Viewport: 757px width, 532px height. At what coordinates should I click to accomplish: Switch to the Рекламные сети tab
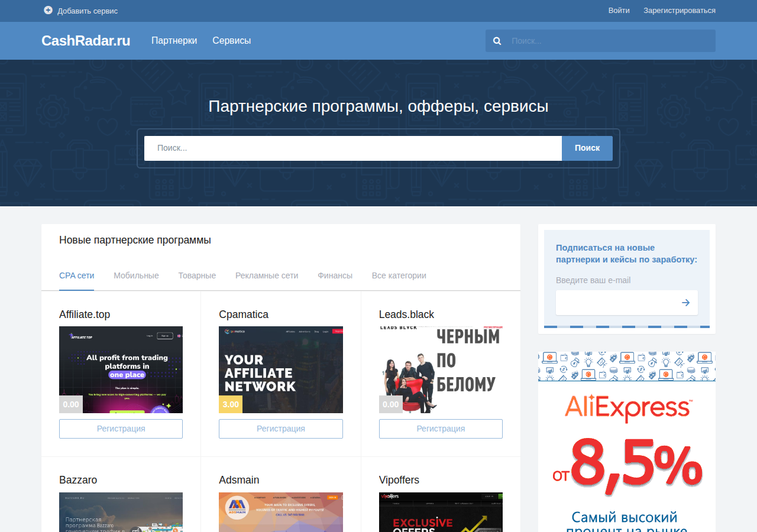pos(267,275)
